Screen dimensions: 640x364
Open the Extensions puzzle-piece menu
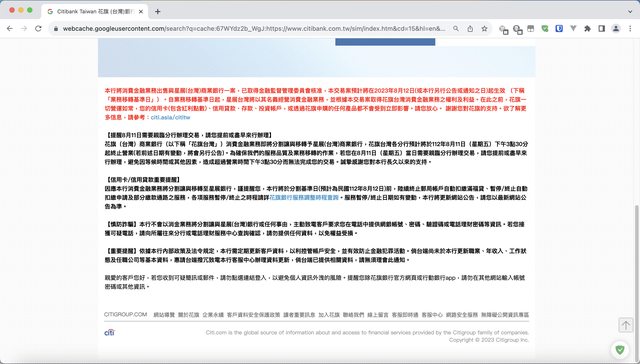(587, 29)
